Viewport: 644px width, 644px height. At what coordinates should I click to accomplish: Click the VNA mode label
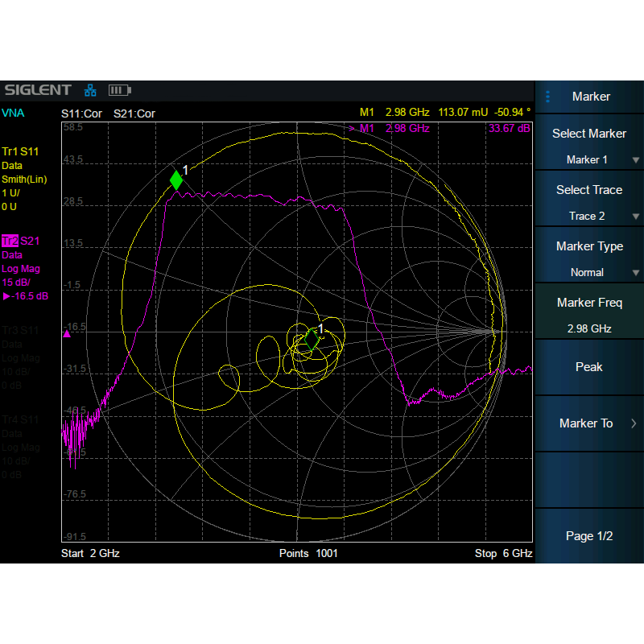tap(13, 114)
